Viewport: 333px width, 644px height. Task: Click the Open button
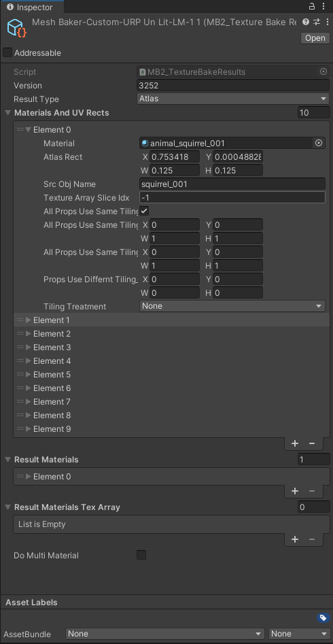tap(315, 38)
